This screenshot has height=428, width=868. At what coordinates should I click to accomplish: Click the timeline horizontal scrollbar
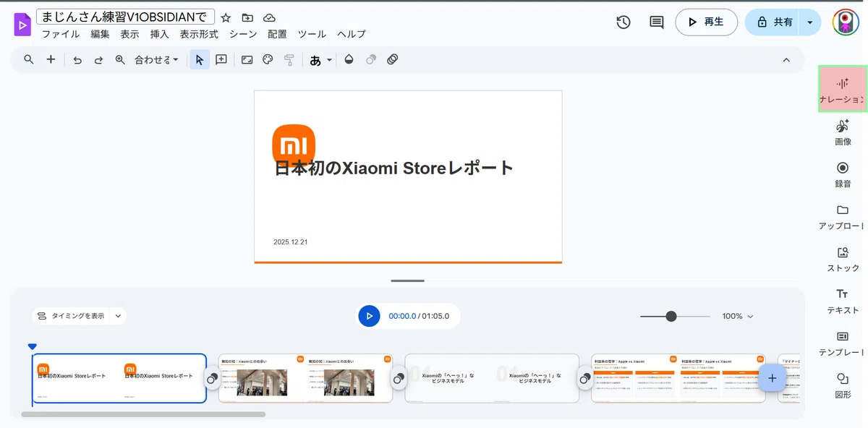[143, 414]
